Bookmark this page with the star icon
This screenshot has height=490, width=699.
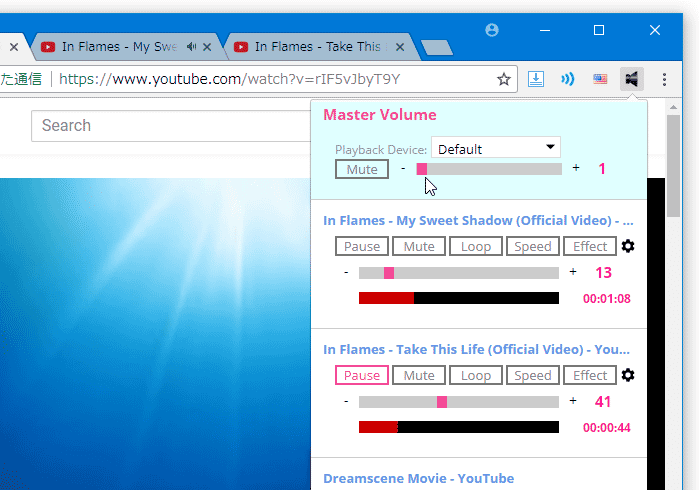point(504,79)
